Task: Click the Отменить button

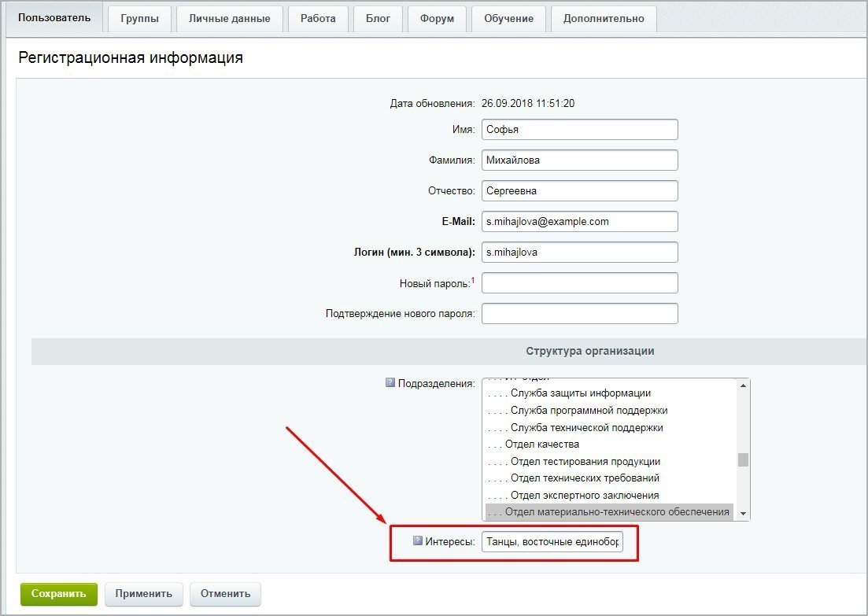Action: point(225,594)
